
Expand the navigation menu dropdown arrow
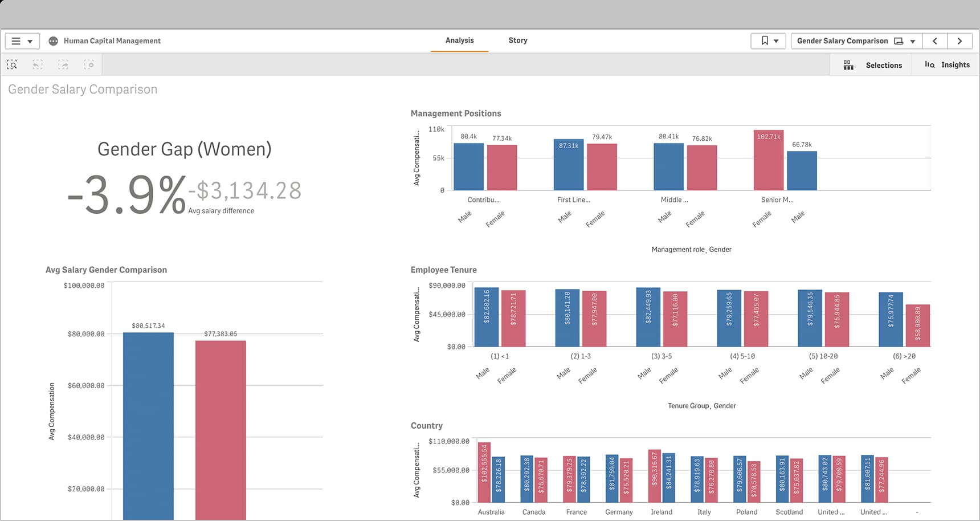[x=31, y=40]
